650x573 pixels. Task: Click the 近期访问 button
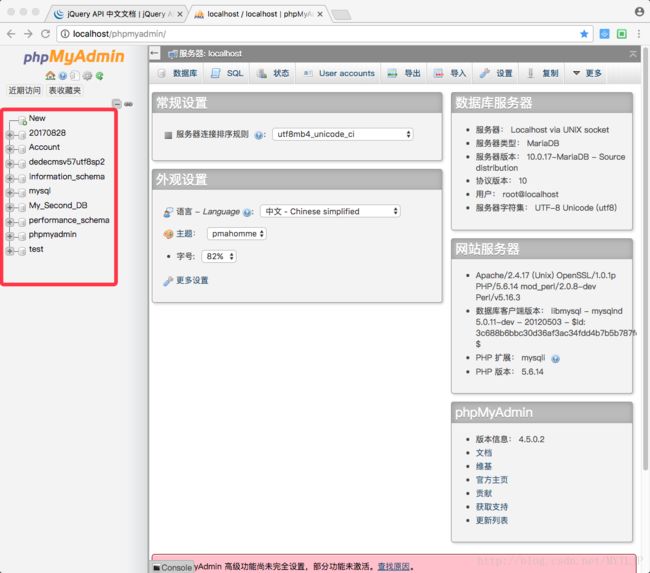point(24,90)
